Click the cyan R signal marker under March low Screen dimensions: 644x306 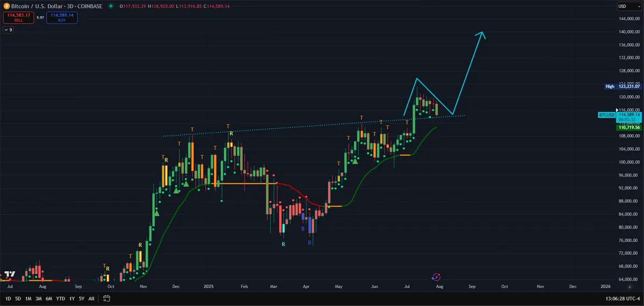click(x=283, y=244)
